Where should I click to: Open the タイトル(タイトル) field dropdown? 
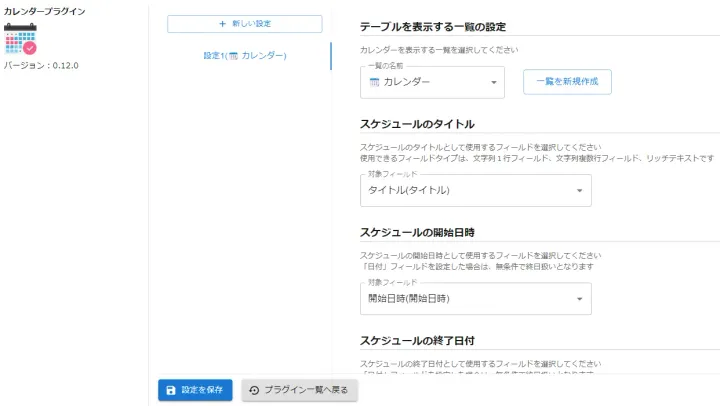[x=476, y=190]
